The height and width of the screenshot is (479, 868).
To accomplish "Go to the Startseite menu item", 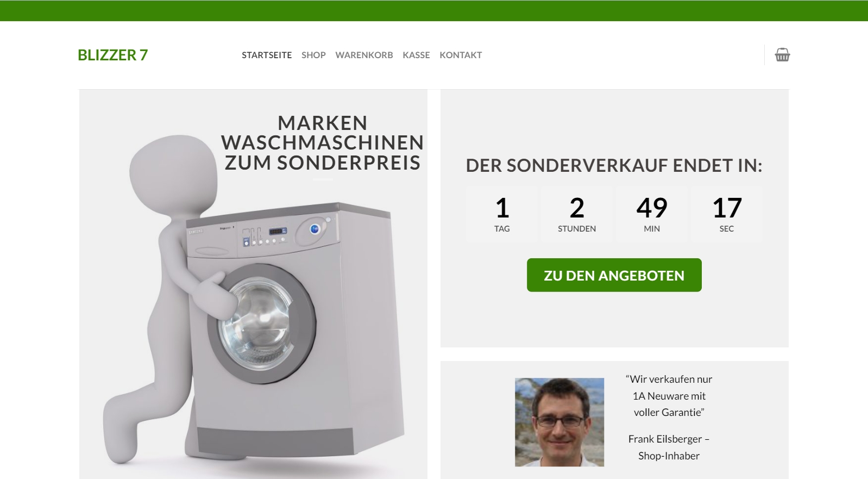I will 267,55.
